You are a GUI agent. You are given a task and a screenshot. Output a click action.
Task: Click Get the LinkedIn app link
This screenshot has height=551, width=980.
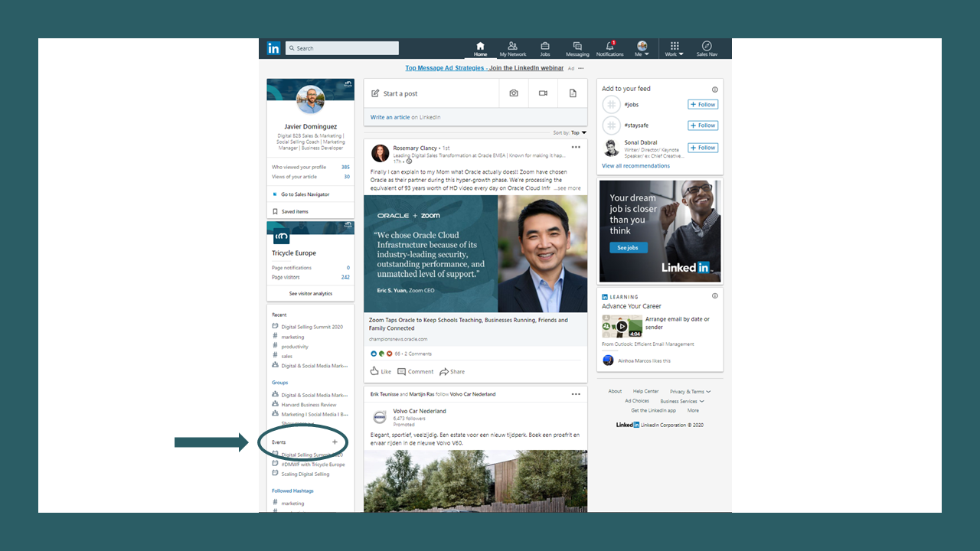[653, 410]
